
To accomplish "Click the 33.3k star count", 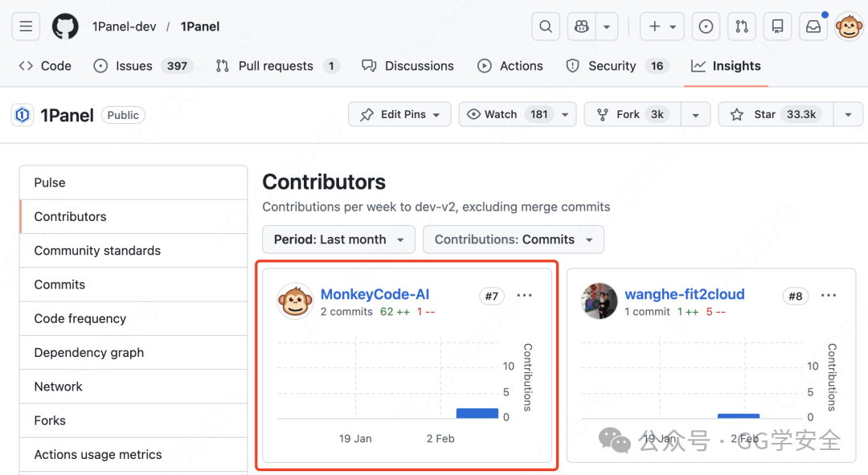I will [801, 115].
